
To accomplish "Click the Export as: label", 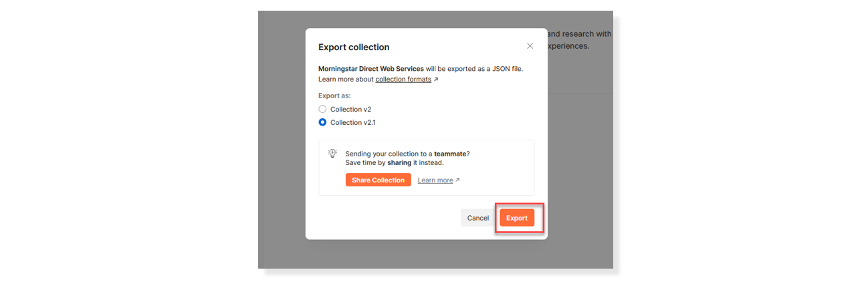I will 334,96.
